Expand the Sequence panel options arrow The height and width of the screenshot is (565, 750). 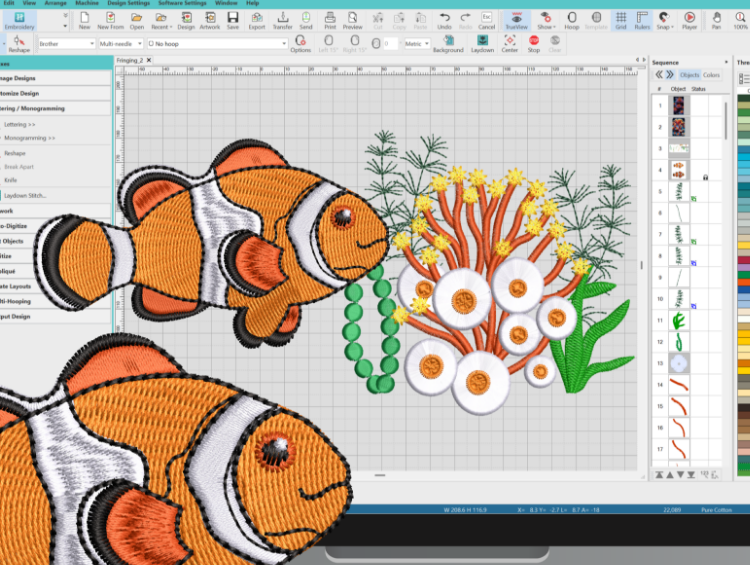[726, 62]
